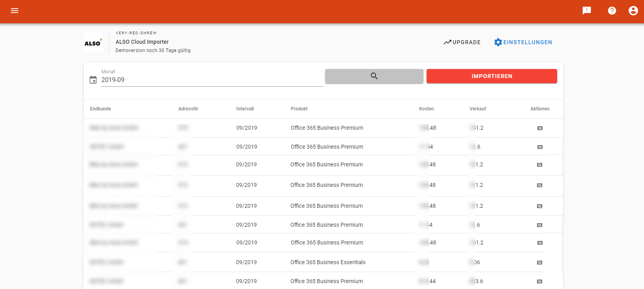This screenshot has width=644, height=289.
Task: Open help via the question mark icon
Action: tap(612, 11)
